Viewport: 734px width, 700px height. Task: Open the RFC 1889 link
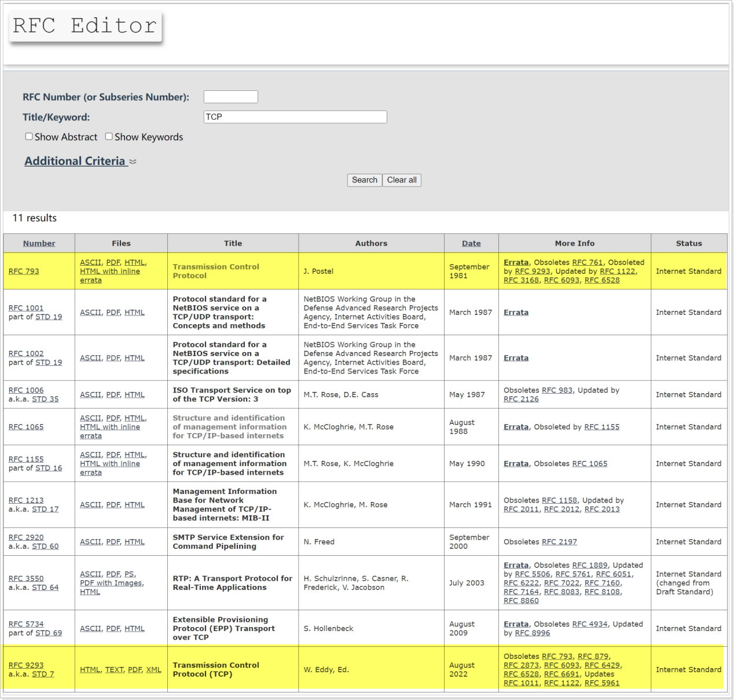click(590, 565)
